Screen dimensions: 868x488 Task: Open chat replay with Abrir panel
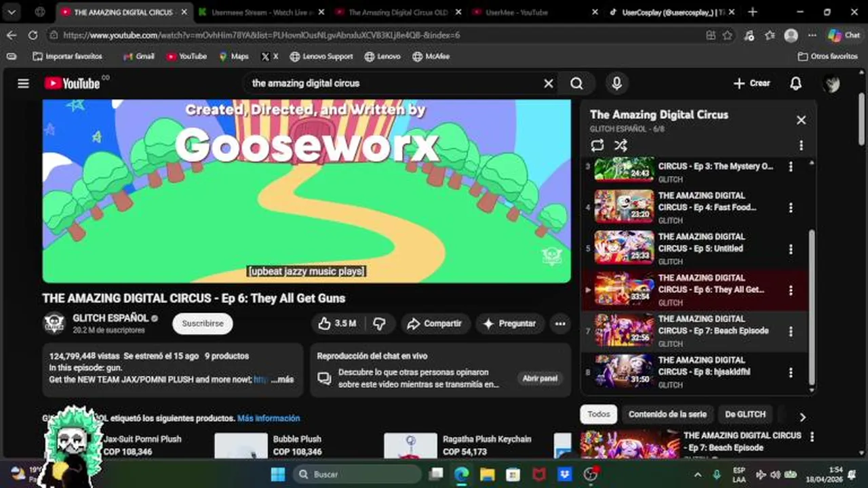point(540,378)
